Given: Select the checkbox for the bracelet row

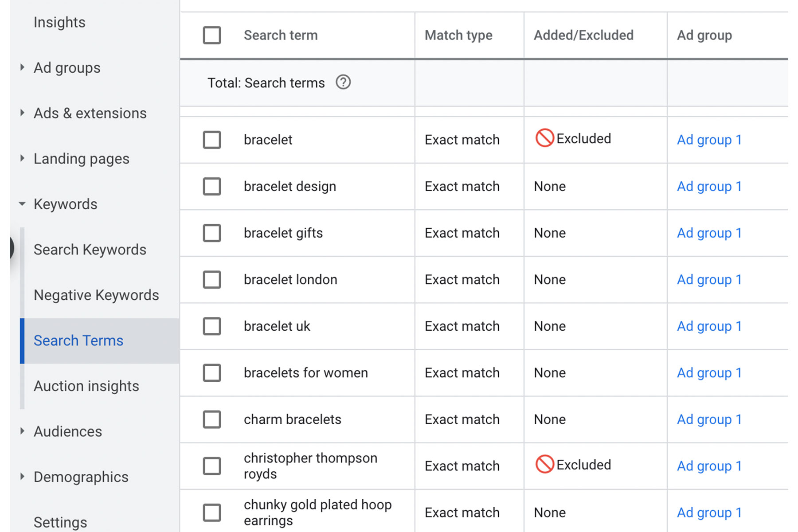Looking at the screenshot, I should pos(212,140).
